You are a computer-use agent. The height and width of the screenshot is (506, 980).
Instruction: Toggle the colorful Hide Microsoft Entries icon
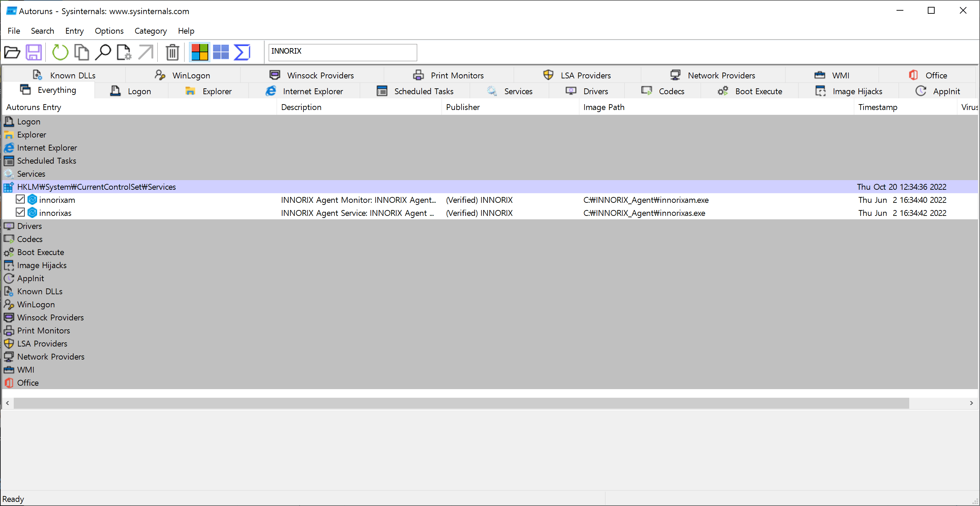(x=199, y=52)
